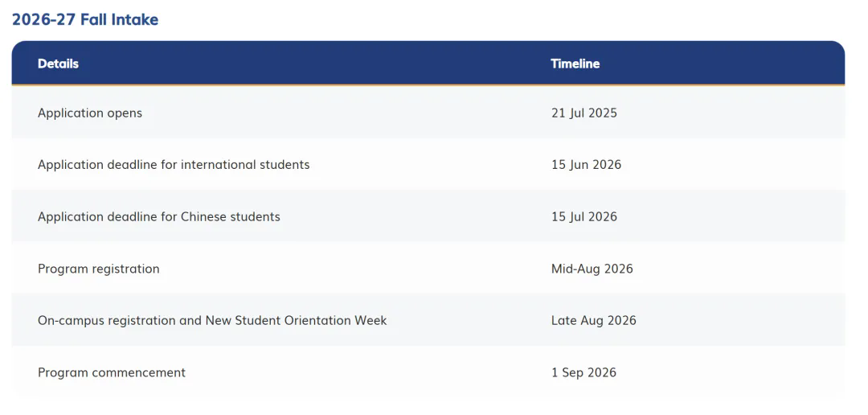Click the dark blue table header bar
The height and width of the screenshot is (415, 868).
click(428, 64)
